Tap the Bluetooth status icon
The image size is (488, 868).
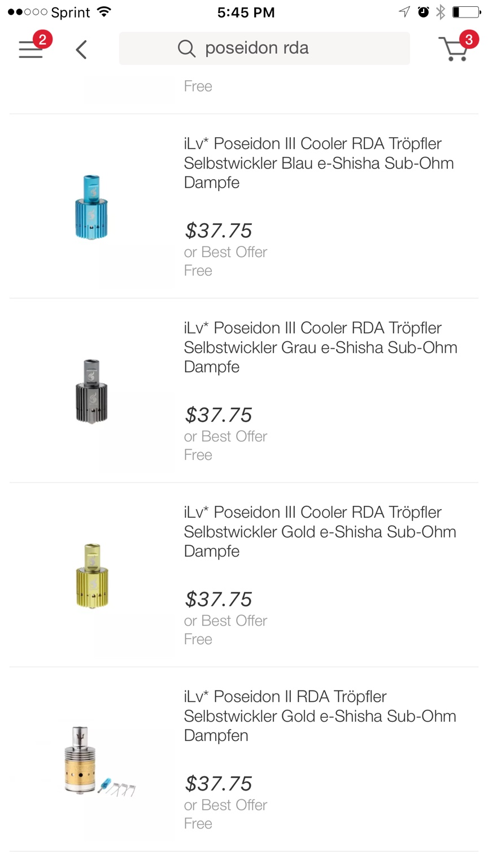tap(441, 12)
